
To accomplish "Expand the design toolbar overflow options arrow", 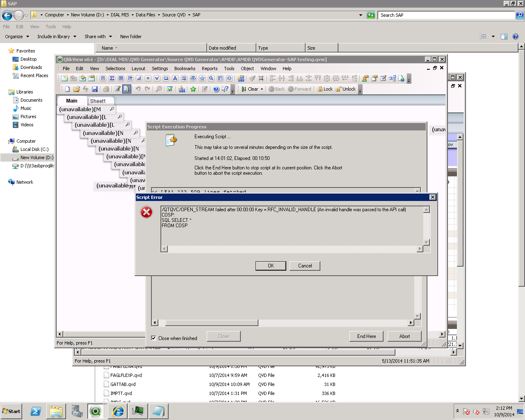I will point(409,79).
